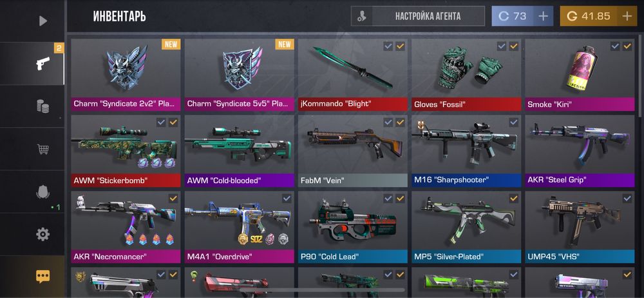Open the play tab arrow icon
Screen dimensions: 644x298
click(x=43, y=21)
